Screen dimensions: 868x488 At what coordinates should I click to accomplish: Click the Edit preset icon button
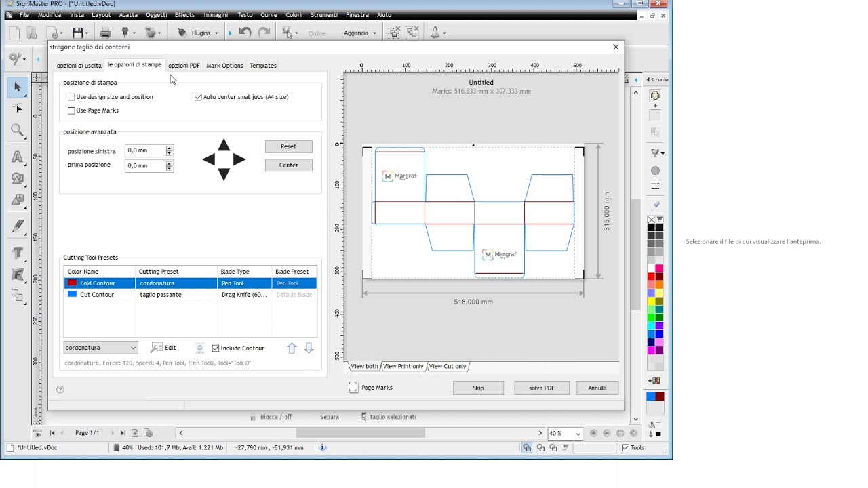164,348
